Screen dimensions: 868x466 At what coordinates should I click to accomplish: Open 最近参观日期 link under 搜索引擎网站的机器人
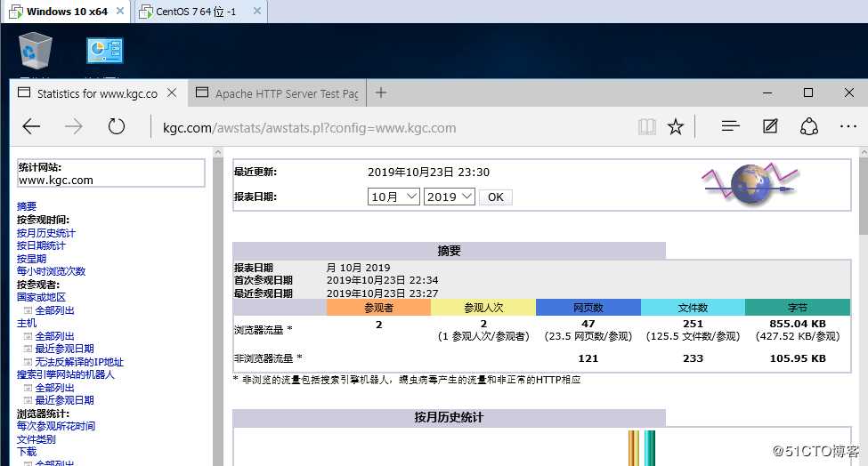coord(65,400)
